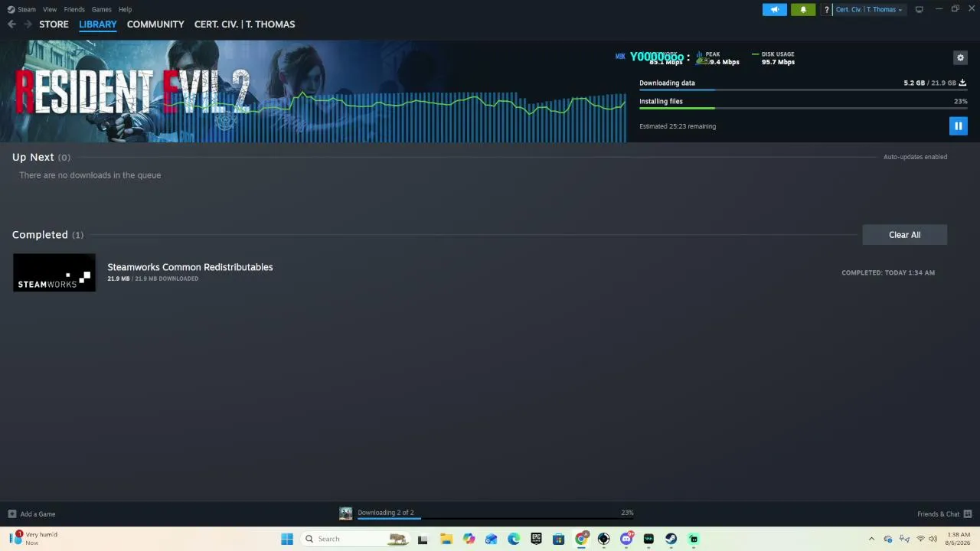Viewport: 980px width, 551px height.
Task: Go forward with the right arrow
Action: [x=28, y=24]
